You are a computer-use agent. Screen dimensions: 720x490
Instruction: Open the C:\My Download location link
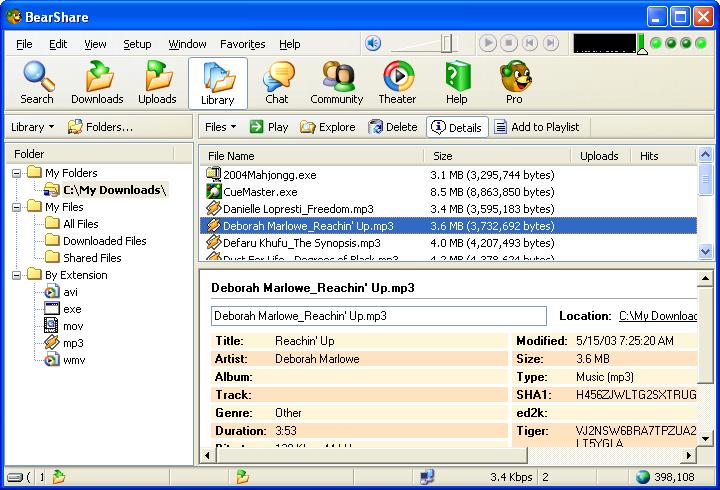point(658,316)
